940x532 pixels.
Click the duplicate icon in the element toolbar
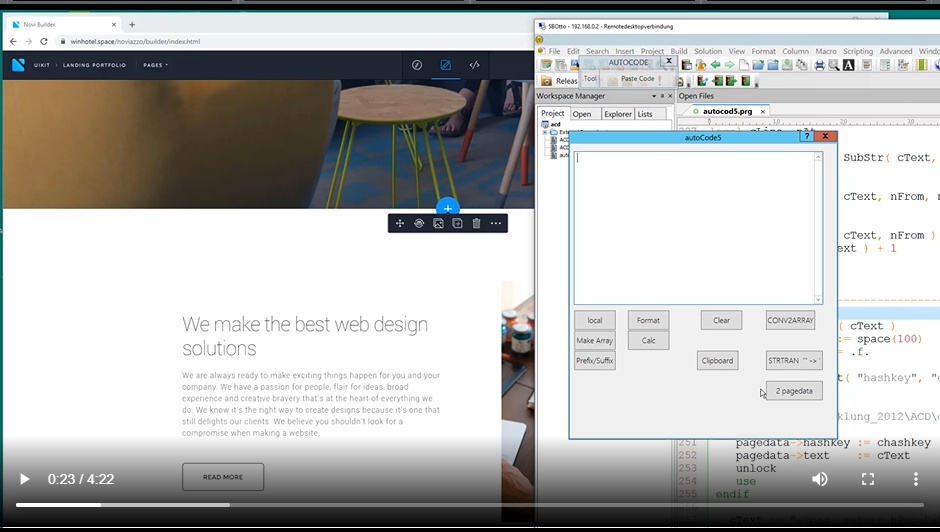point(457,224)
